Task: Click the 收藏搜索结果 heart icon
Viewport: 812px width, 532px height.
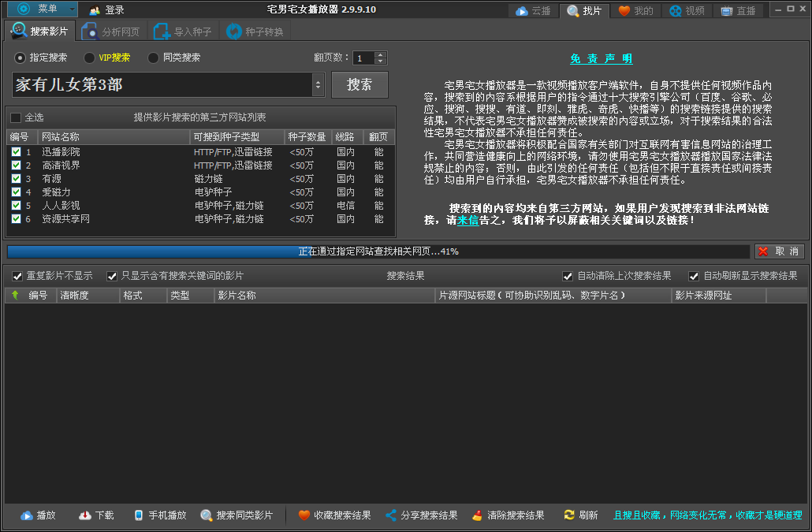Action: tap(304, 515)
